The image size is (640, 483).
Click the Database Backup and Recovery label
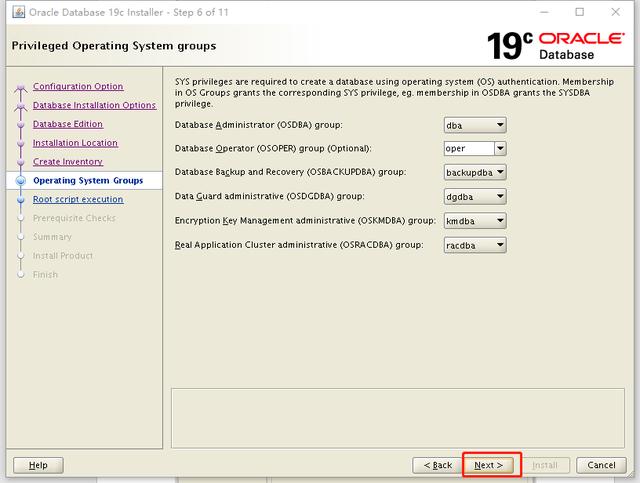pos(290,172)
